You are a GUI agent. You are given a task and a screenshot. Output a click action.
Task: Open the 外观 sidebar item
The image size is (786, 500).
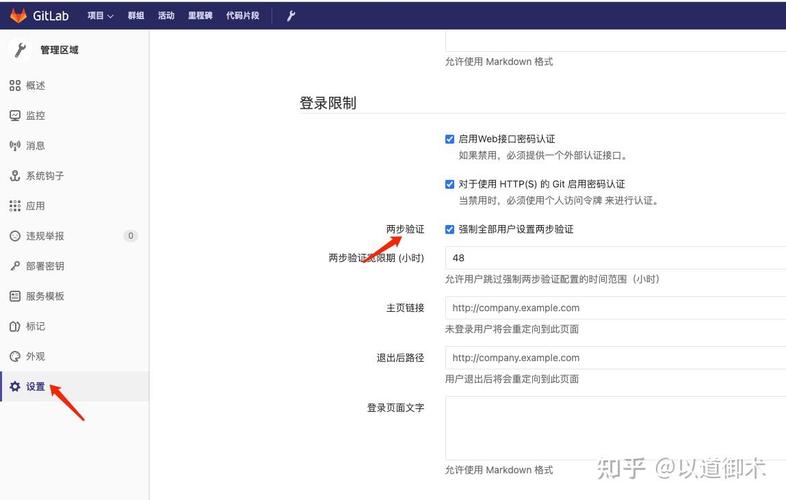pyautogui.click(x=74, y=356)
